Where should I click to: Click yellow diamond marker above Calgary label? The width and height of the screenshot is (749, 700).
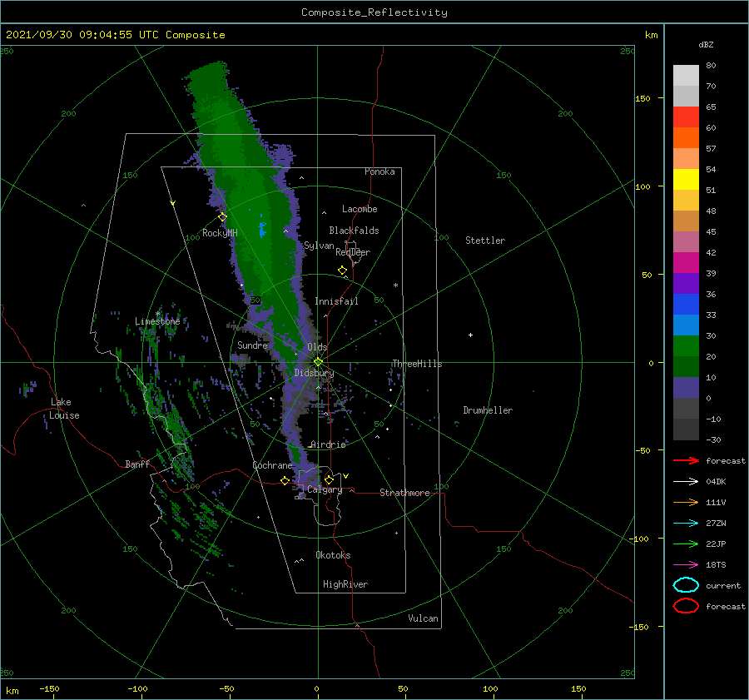click(x=329, y=479)
